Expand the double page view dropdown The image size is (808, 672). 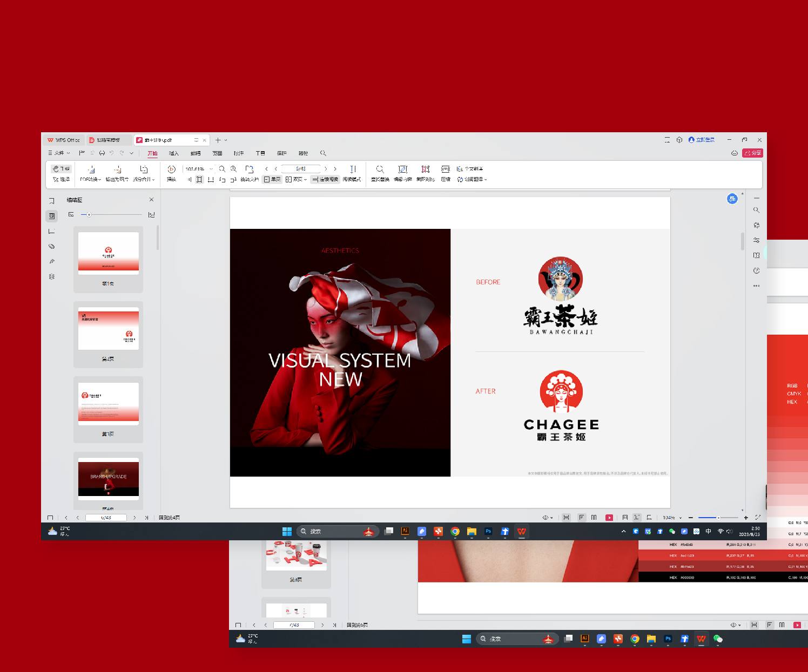point(305,180)
